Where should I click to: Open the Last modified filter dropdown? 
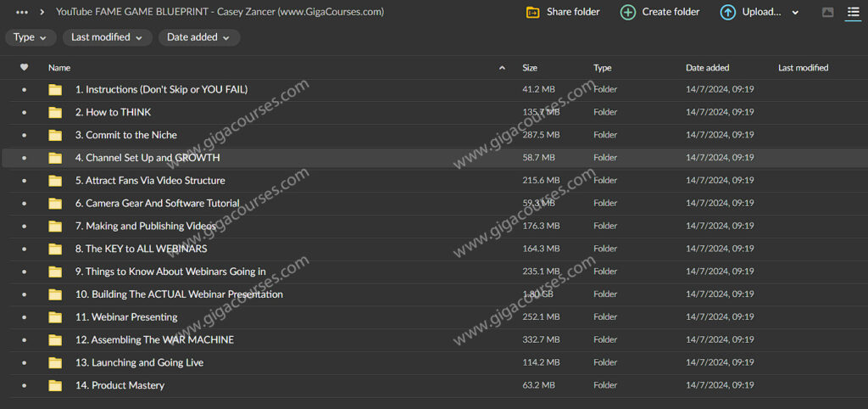(108, 37)
